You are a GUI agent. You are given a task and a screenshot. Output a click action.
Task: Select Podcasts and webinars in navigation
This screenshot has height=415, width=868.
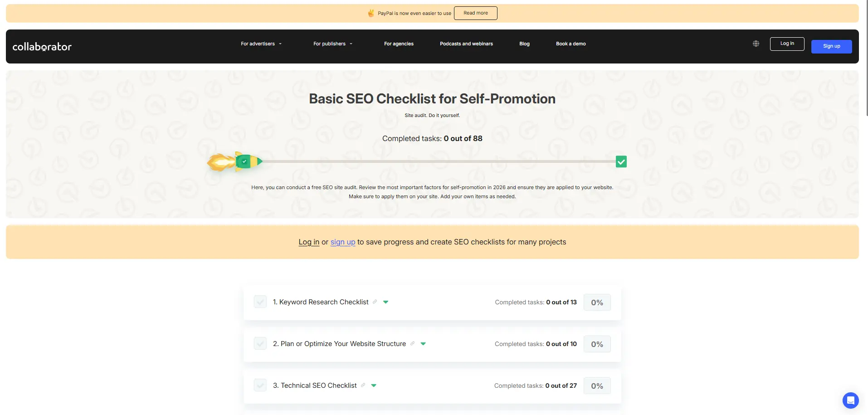coord(466,44)
